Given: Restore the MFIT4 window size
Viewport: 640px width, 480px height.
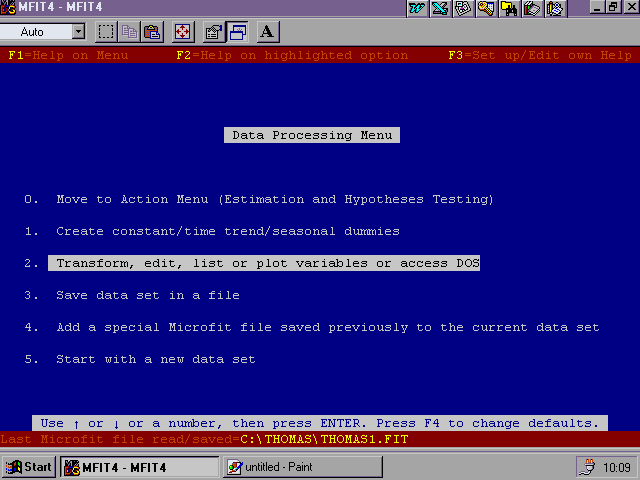Looking at the screenshot, I should point(613,7).
